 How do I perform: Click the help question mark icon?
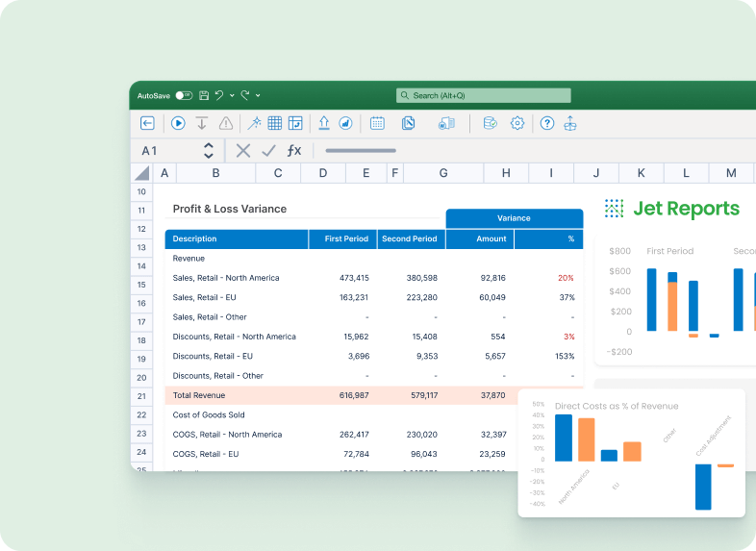(x=546, y=123)
